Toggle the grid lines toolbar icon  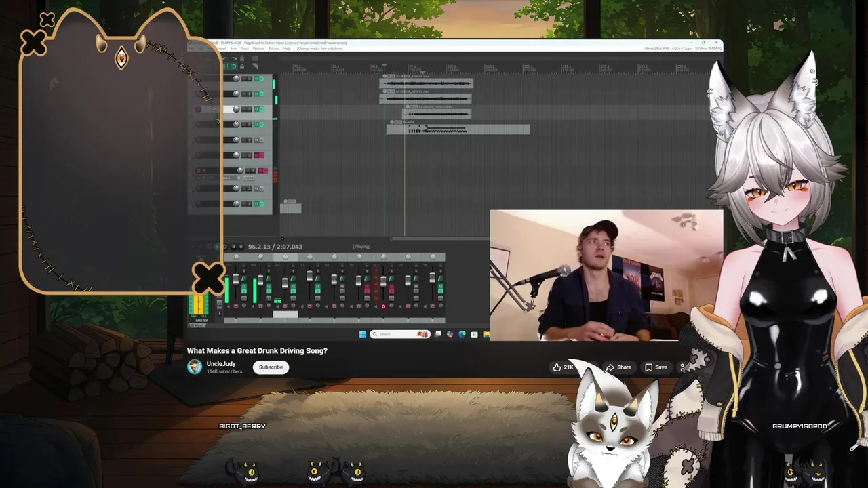click(226, 66)
